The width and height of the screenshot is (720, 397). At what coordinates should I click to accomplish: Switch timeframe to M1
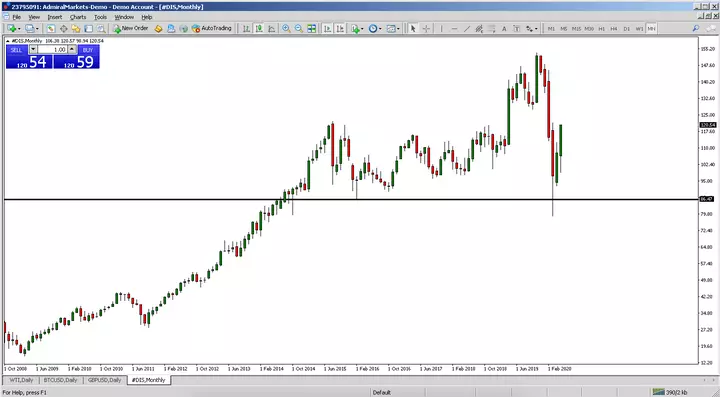click(x=551, y=28)
